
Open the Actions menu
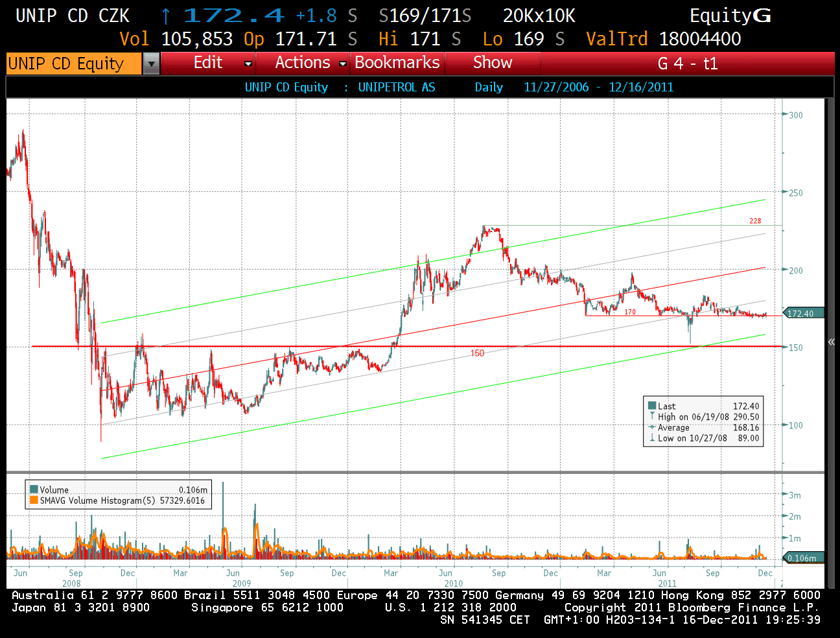pos(303,63)
